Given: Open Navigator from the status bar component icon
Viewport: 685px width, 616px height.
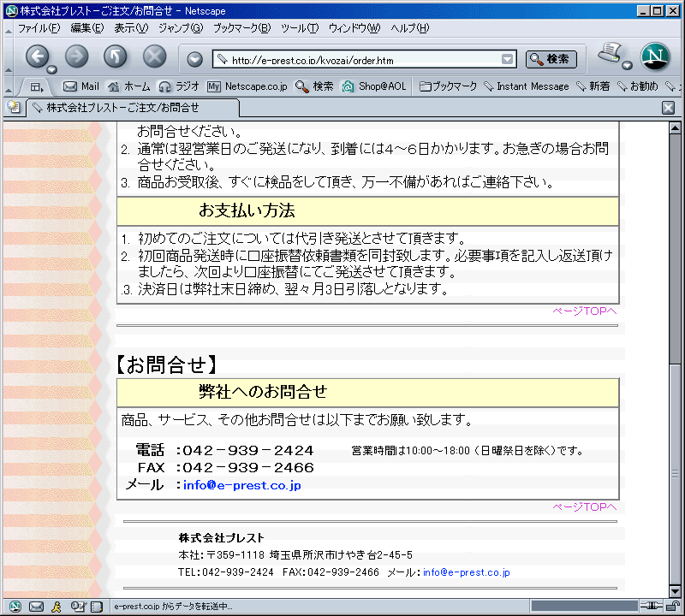Looking at the screenshot, I should tap(15, 607).
